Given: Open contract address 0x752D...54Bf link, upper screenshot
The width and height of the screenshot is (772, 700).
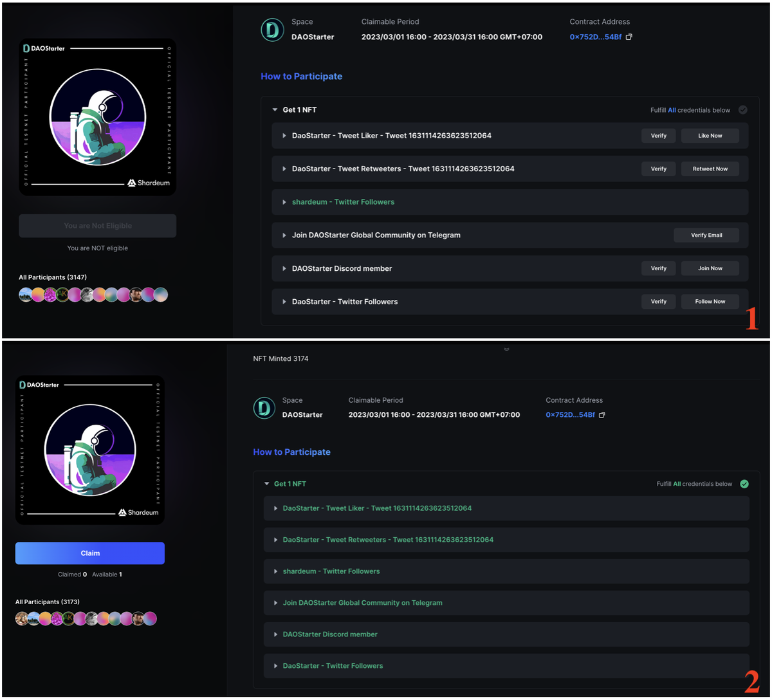Looking at the screenshot, I should (596, 37).
